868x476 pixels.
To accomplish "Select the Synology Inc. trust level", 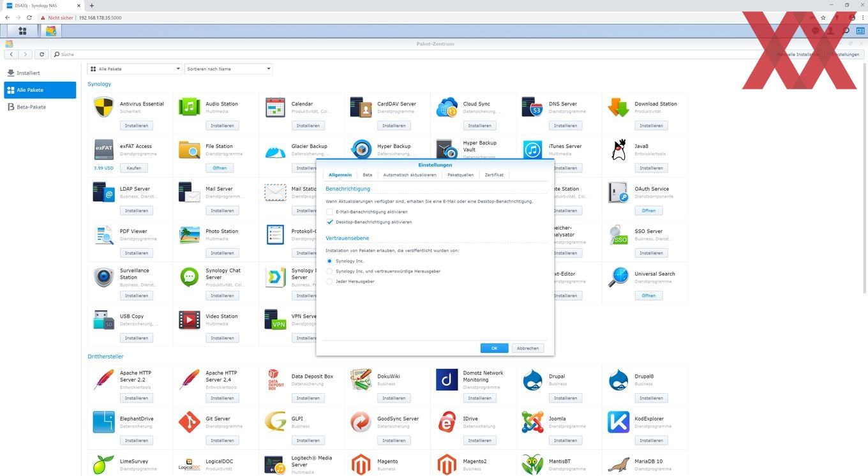I will (x=330, y=261).
